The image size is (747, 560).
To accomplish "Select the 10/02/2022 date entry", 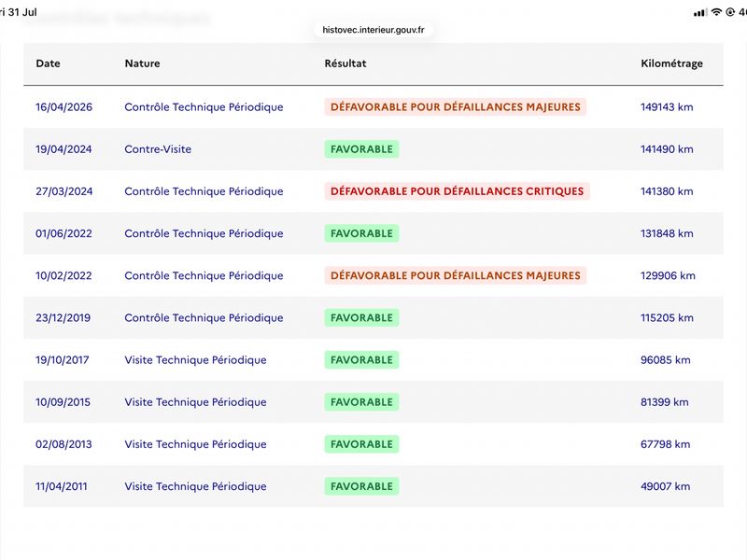I will tap(63, 275).
